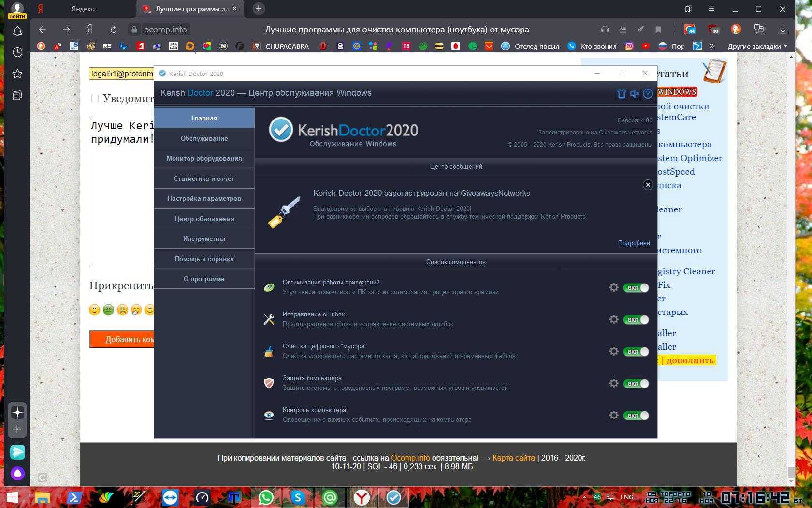
Task: Open Помощь и справка section
Action: coord(204,259)
